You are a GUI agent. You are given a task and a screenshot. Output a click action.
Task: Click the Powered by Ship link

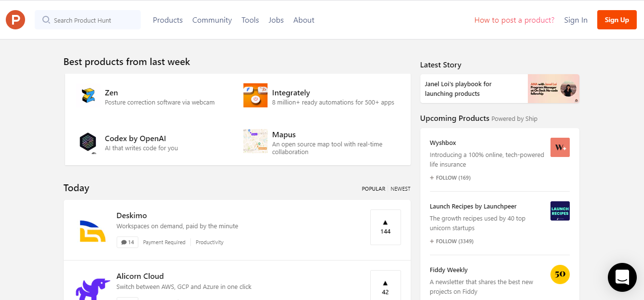pyautogui.click(x=514, y=119)
